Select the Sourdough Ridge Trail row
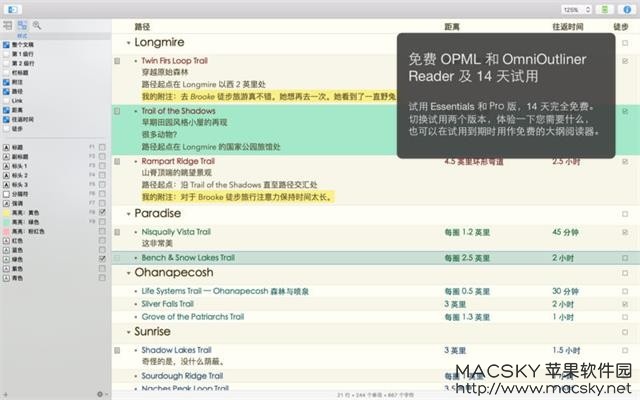The width and height of the screenshot is (640, 400). [x=182, y=376]
